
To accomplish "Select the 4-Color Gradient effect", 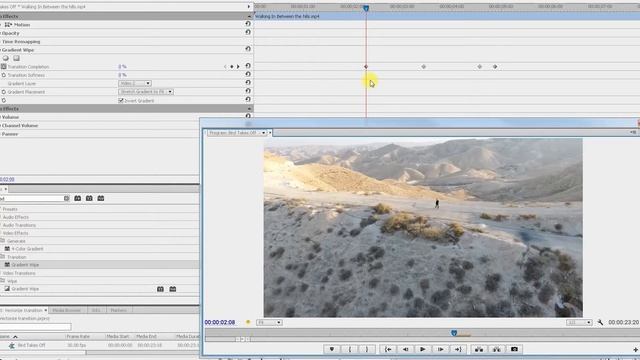I will [x=27, y=249].
